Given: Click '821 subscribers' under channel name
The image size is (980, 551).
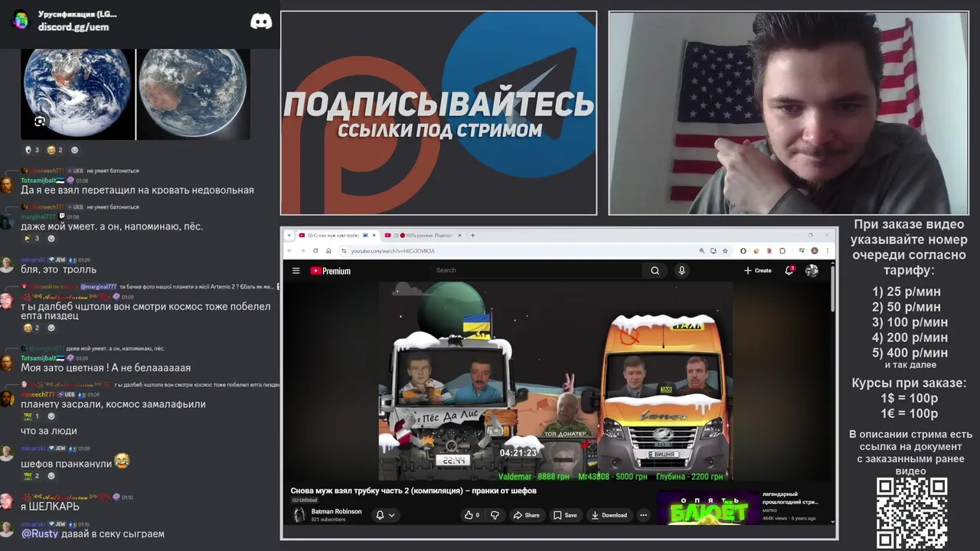Looking at the screenshot, I should [x=330, y=520].
